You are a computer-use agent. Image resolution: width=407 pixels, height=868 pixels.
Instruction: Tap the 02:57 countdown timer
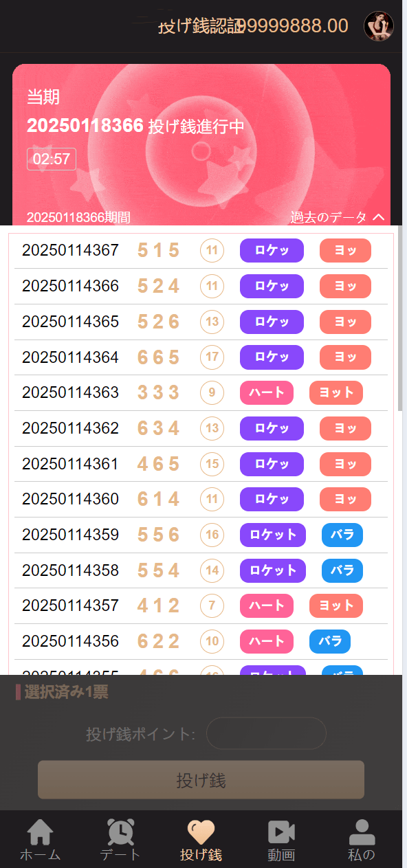click(52, 159)
